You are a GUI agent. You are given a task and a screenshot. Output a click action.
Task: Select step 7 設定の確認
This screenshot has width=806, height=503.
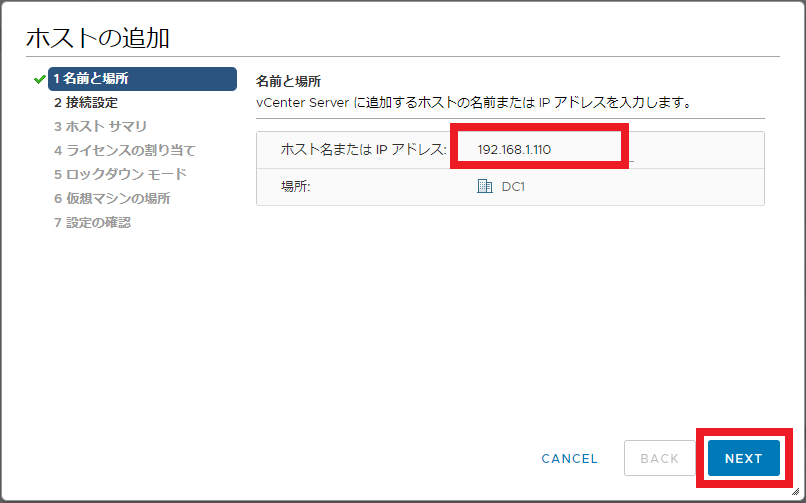(92, 222)
